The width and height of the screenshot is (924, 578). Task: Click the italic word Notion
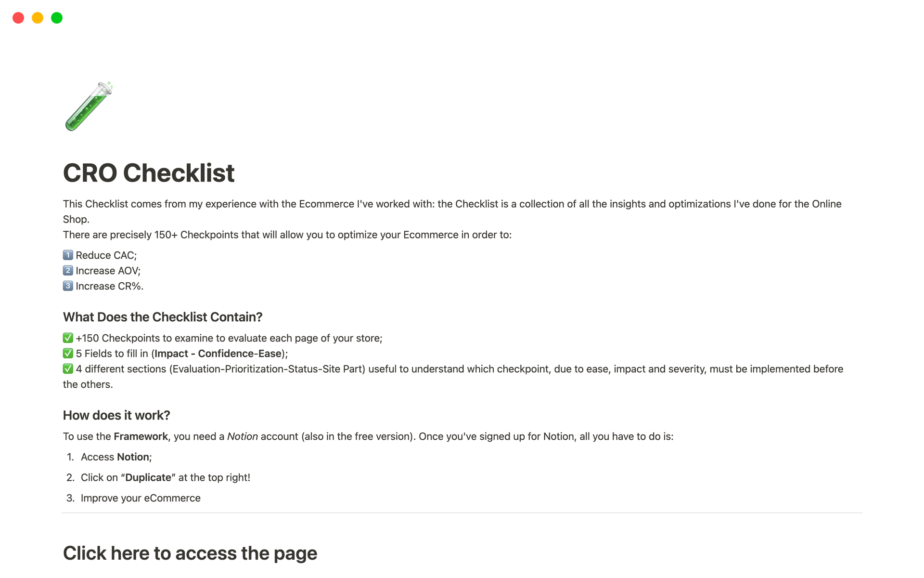(x=242, y=436)
